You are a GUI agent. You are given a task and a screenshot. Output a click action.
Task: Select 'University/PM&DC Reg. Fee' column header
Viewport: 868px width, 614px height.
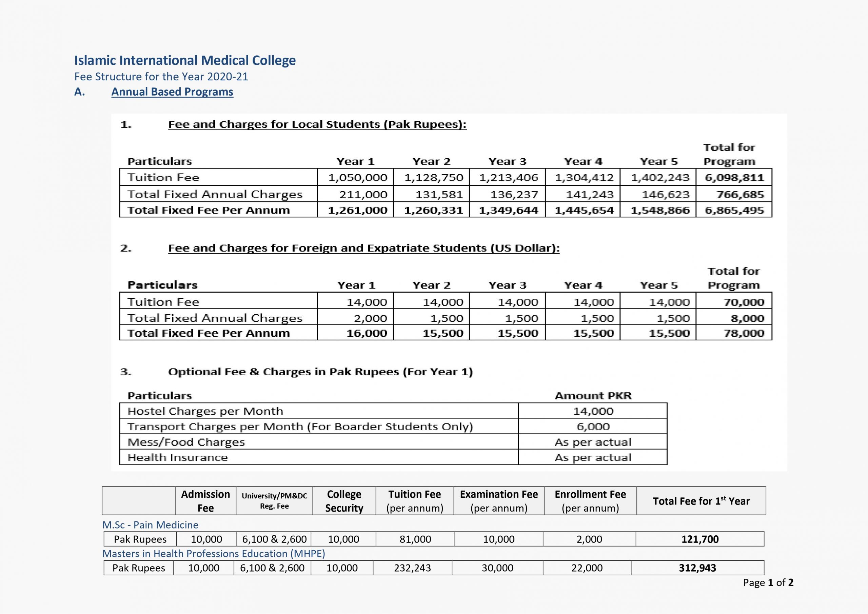pos(274,501)
